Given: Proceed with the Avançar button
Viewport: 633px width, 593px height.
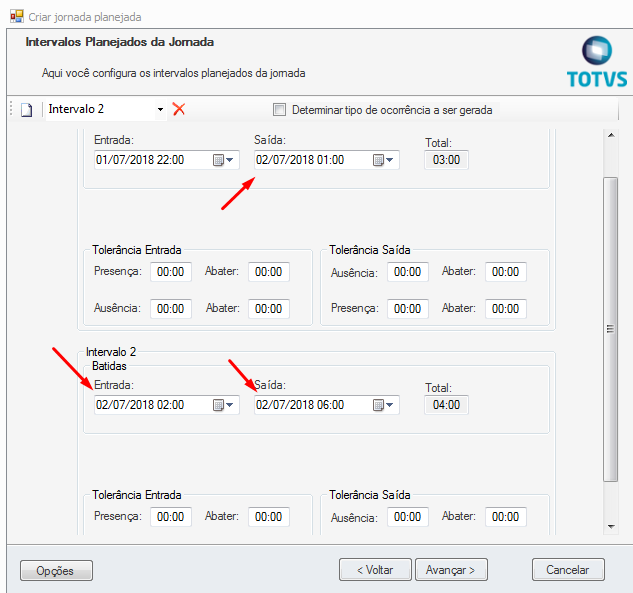Looking at the screenshot, I should pyautogui.click(x=451, y=570).
